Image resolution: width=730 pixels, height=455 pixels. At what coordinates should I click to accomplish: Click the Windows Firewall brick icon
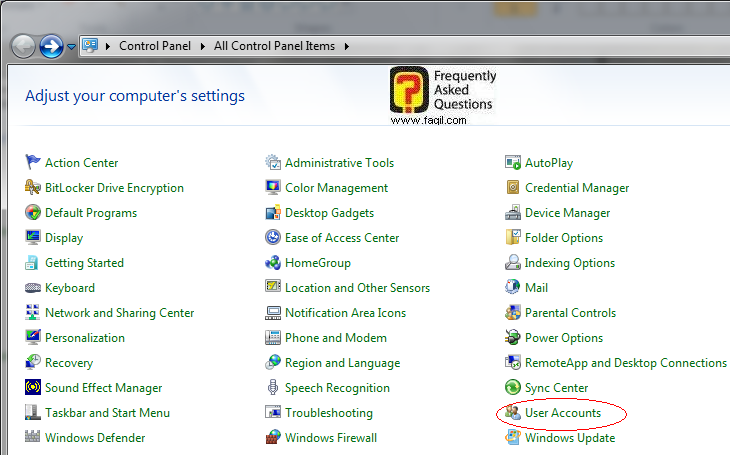point(273,438)
